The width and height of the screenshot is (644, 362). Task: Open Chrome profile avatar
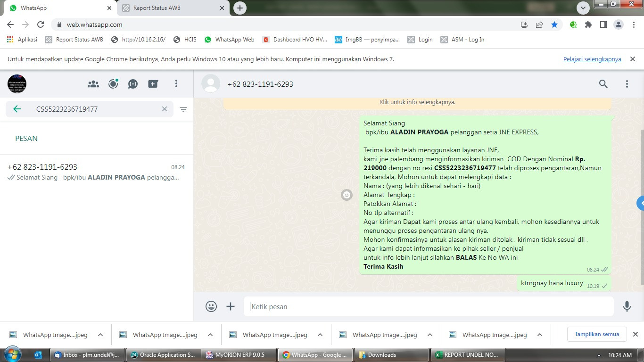[x=619, y=25]
